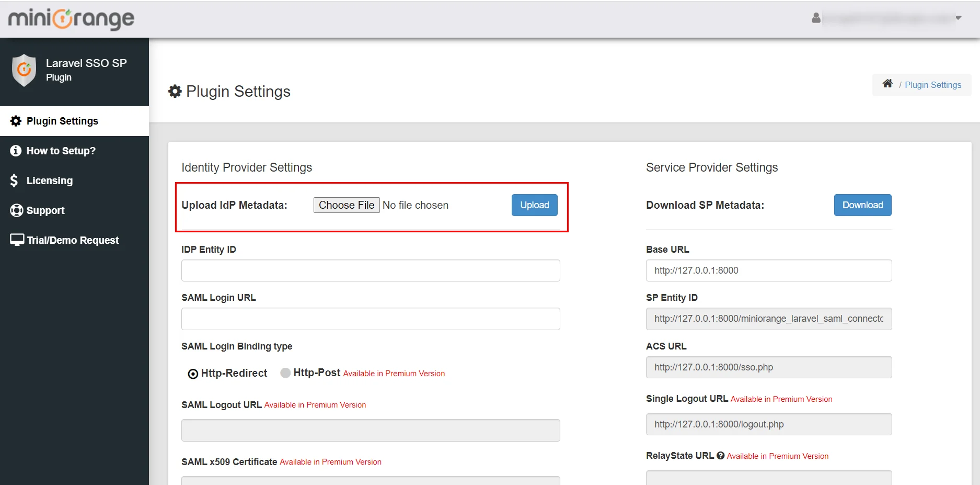Expand the user account dropdown arrow
The image size is (980, 485).
click(x=959, y=18)
